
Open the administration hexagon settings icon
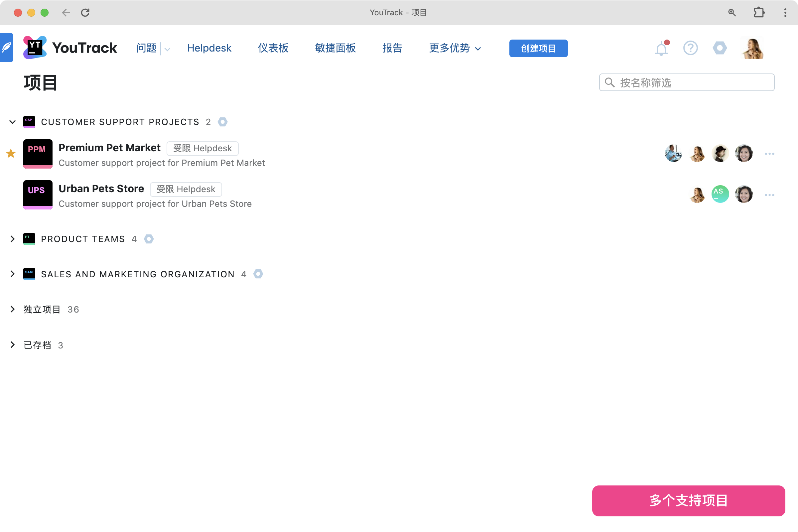point(719,48)
